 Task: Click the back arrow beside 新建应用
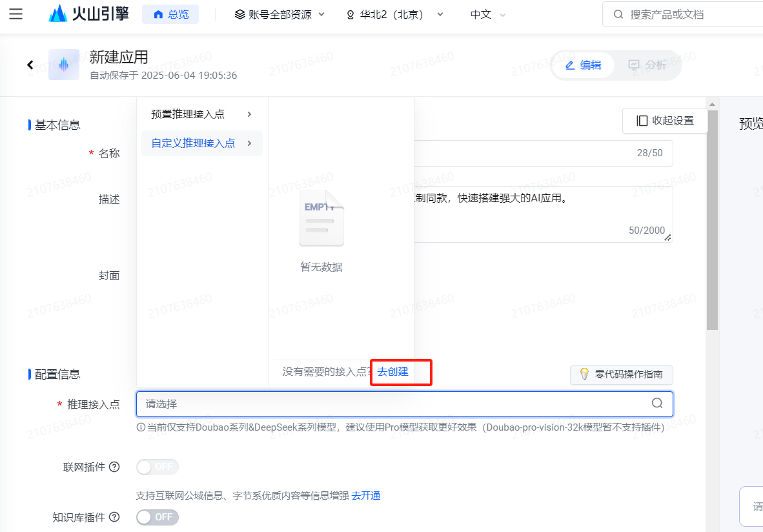click(30, 65)
